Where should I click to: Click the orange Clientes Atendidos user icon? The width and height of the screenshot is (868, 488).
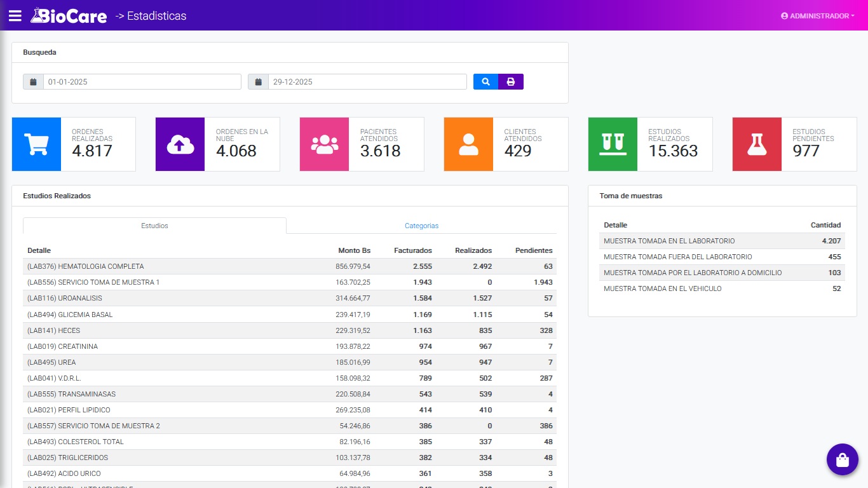tap(468, 144)
